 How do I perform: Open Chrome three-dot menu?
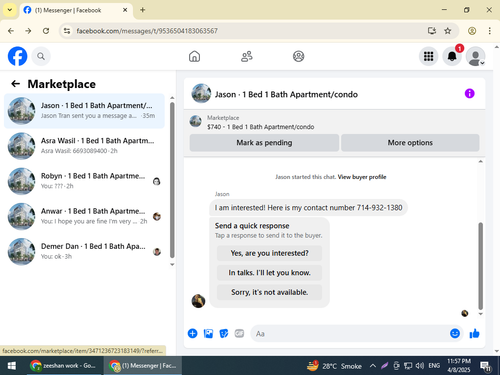489,31
